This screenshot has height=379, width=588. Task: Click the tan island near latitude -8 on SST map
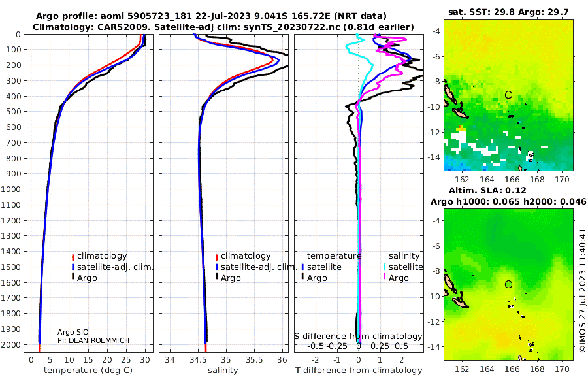click(450, 95)
